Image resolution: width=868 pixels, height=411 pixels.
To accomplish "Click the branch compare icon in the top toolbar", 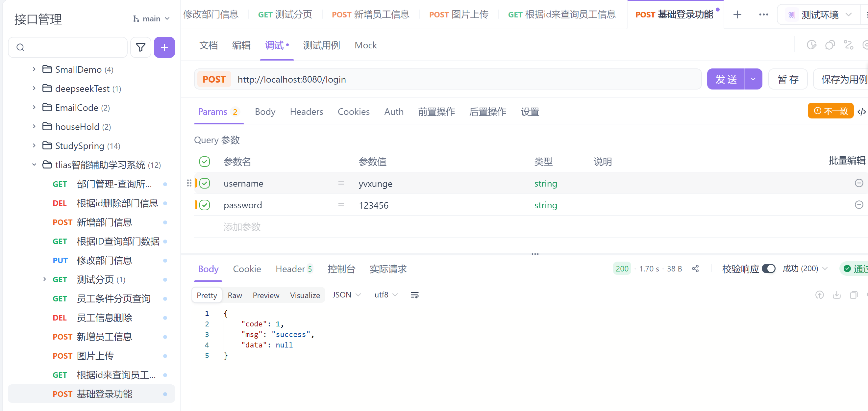I will 848,45.
